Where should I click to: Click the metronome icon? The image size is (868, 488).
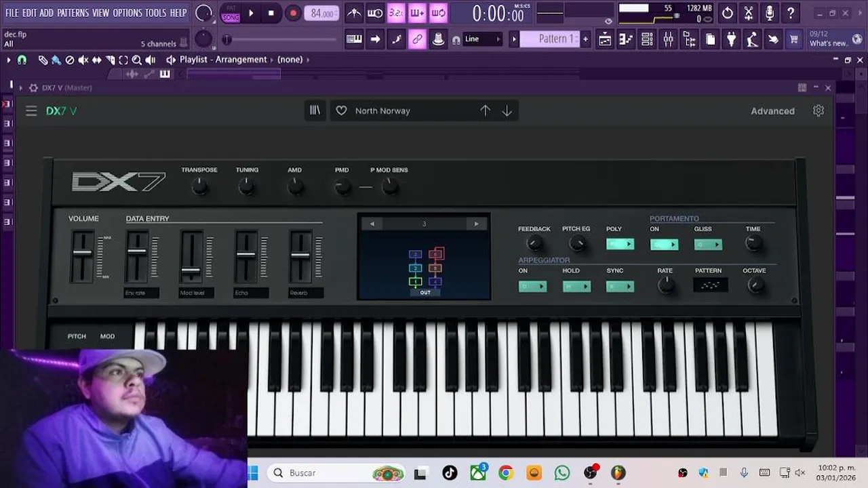[354, 13]
